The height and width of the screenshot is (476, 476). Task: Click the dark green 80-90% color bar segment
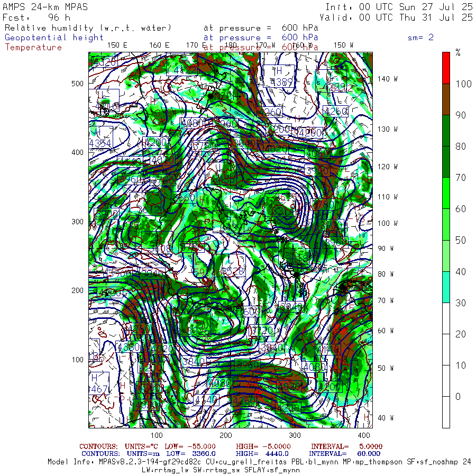[446, 131]
